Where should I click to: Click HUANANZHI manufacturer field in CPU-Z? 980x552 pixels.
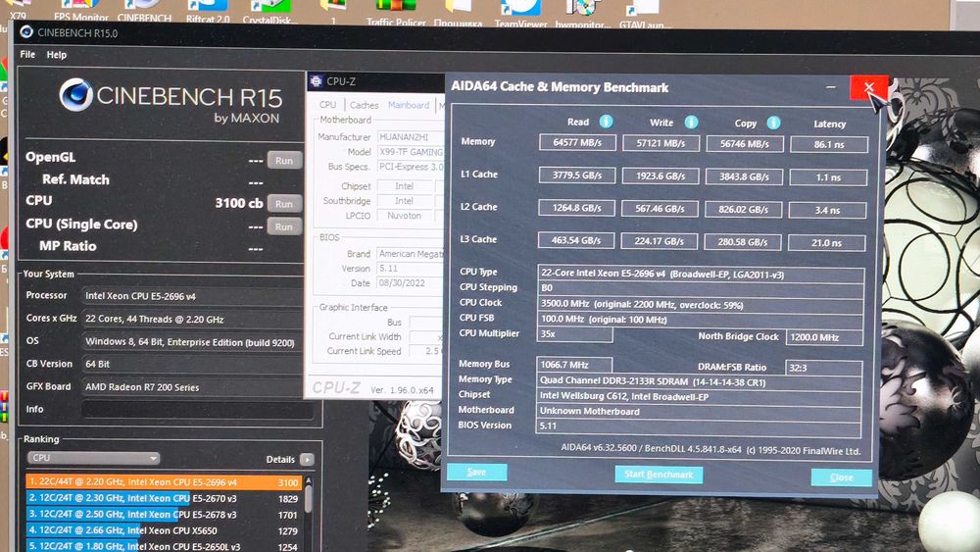410,137
